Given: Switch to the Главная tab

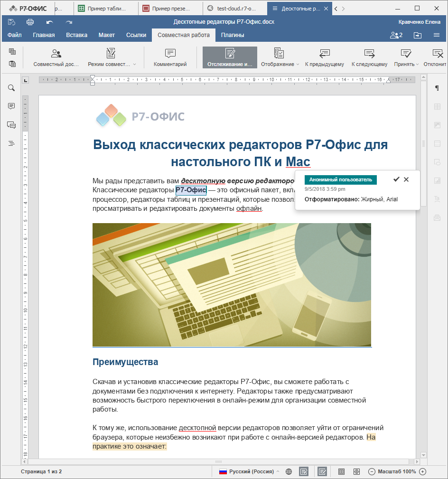Looking at the screenshot, I should (x=44, y=35).
